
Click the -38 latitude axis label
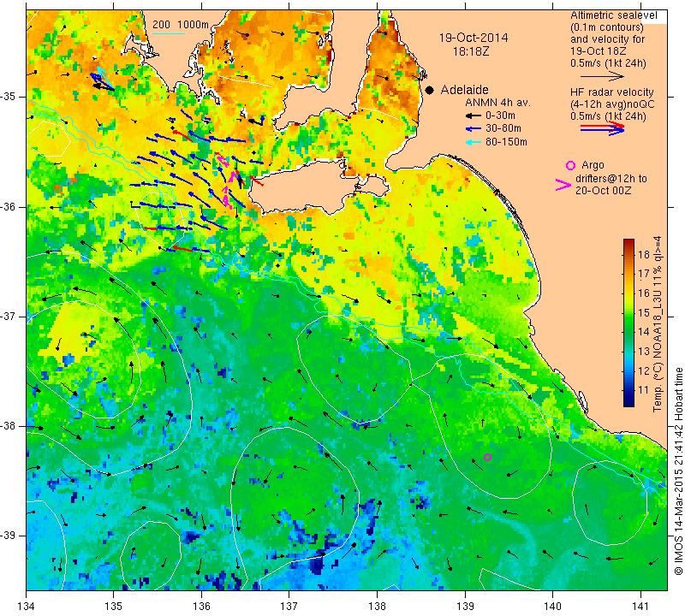9,426
